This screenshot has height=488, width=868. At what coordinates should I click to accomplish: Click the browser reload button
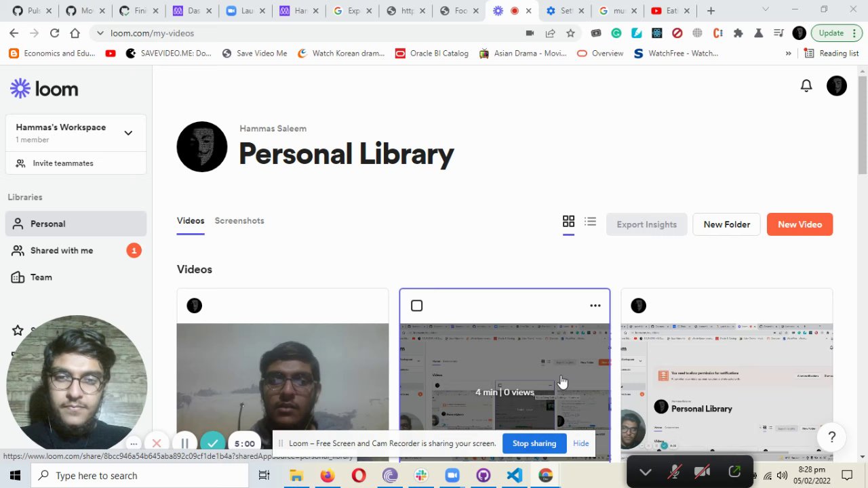tap(54, 33)
